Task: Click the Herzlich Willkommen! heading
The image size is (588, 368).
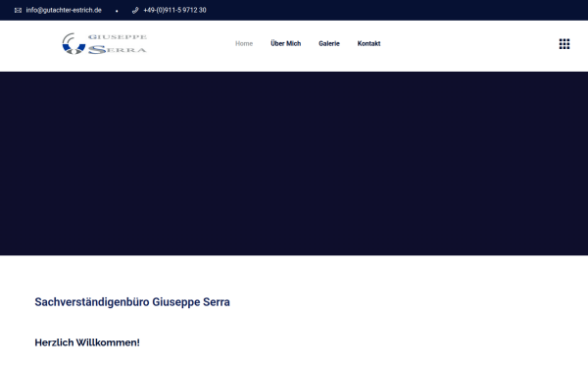Action: 87,342
